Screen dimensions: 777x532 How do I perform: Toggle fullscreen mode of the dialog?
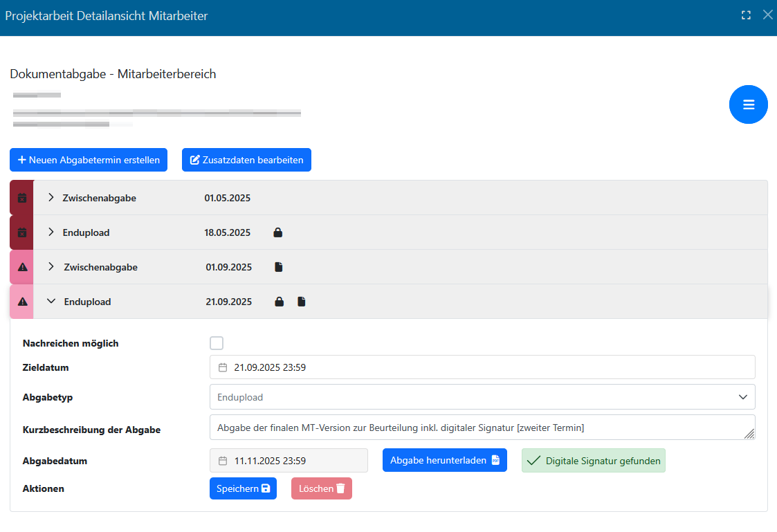[746, 15]
